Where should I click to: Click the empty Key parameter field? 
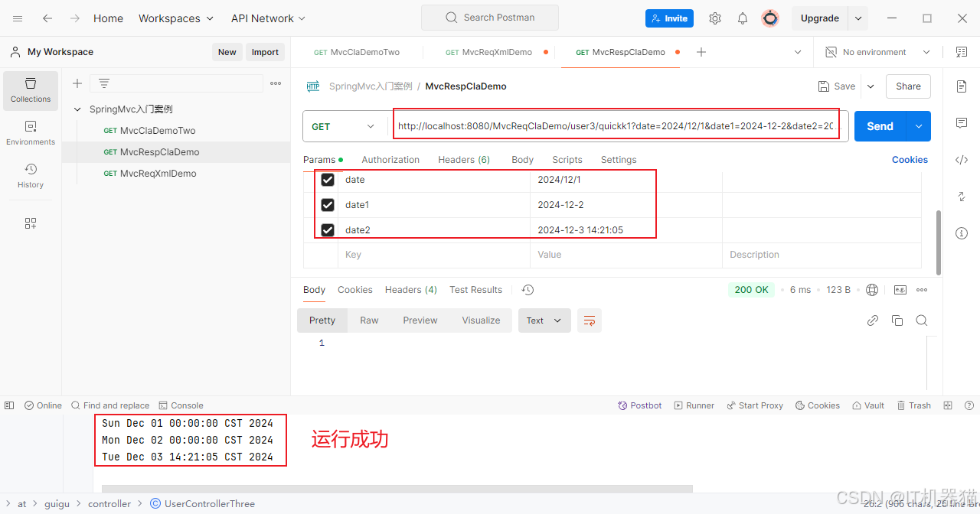click(435, 255)
